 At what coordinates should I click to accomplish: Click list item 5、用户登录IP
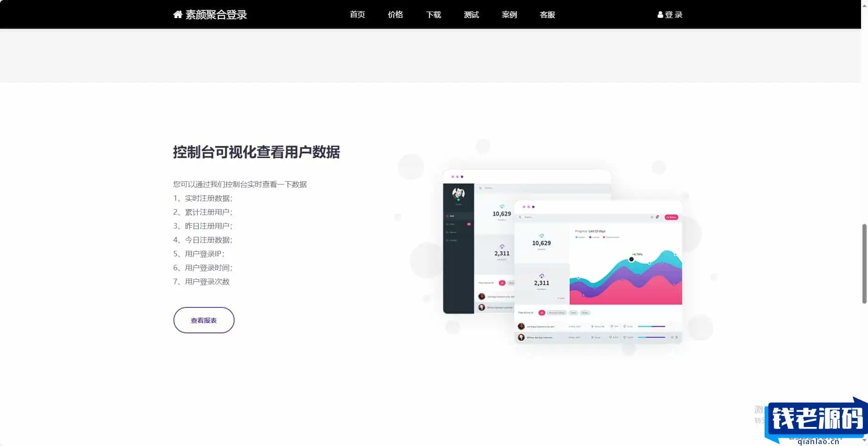(x=198, y=254)
